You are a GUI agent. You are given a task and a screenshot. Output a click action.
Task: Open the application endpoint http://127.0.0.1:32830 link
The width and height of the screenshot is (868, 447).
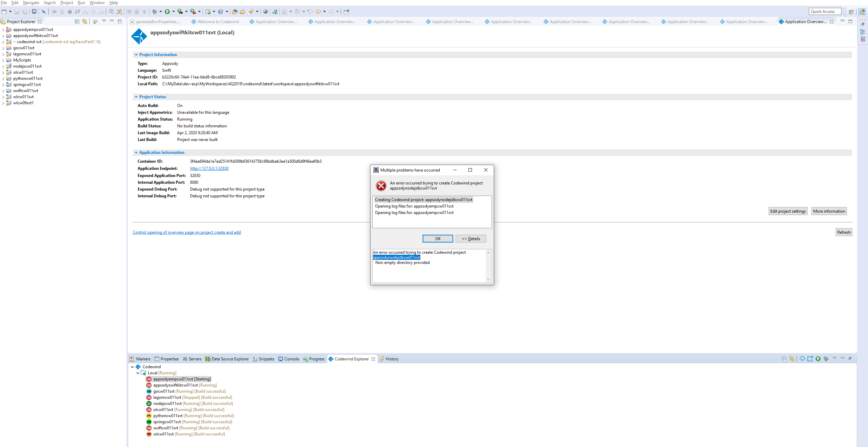pos(209,168)
